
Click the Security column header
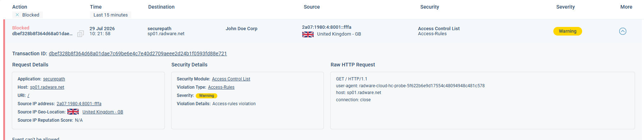pyautogui.click(x=430, y=7)
